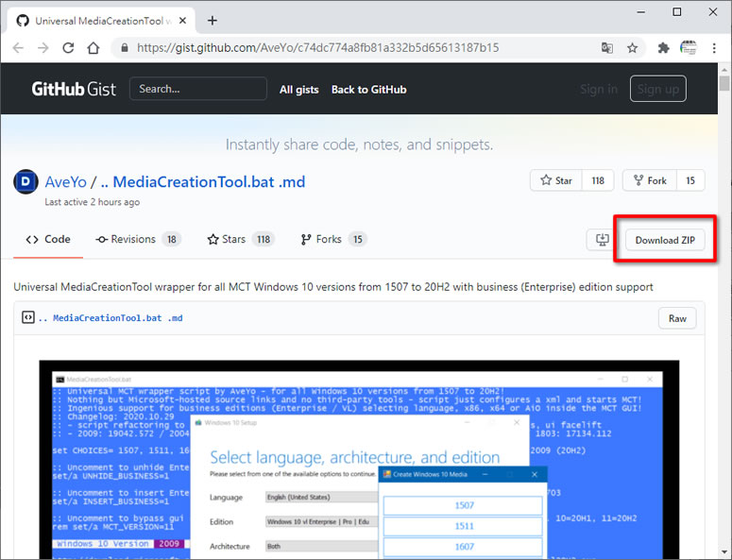Go back with the browser back arrow
The image size is (732, 560).
[18, 47]
